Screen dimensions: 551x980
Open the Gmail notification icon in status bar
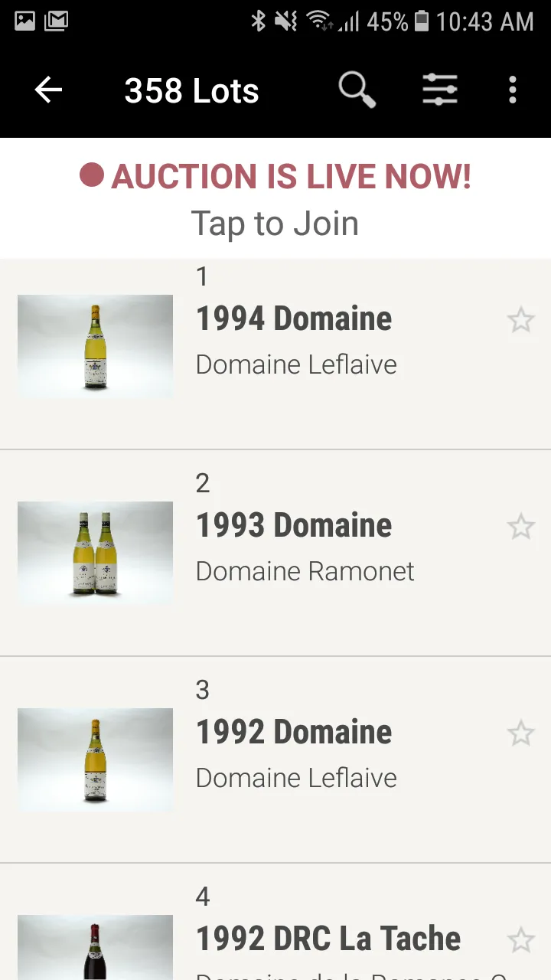56,21
